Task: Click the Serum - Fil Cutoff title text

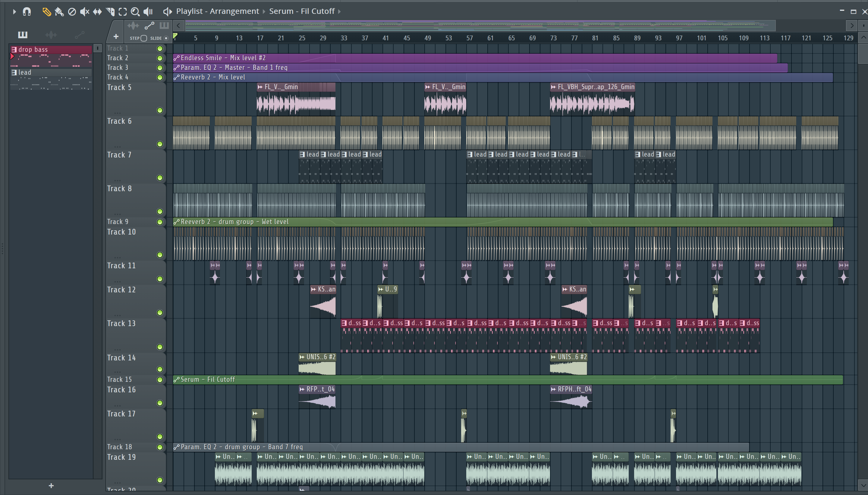Action: 302,11
